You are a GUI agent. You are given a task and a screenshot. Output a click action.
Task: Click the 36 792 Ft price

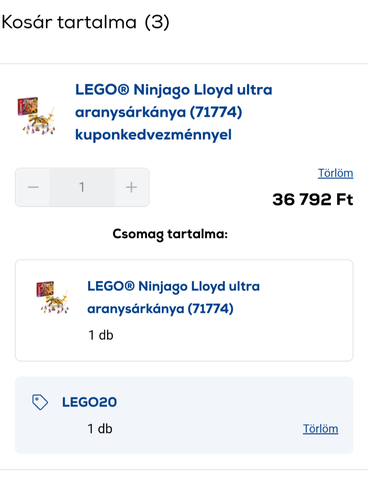tap(313, 199)
